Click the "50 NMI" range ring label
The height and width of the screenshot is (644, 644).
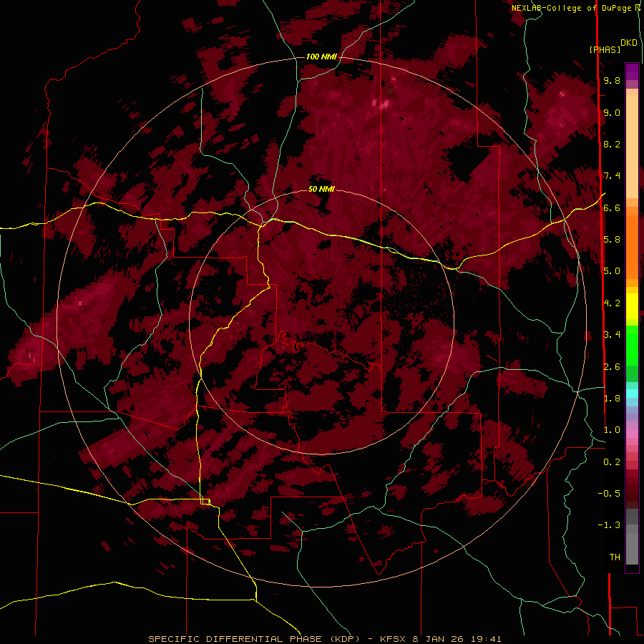321,189
